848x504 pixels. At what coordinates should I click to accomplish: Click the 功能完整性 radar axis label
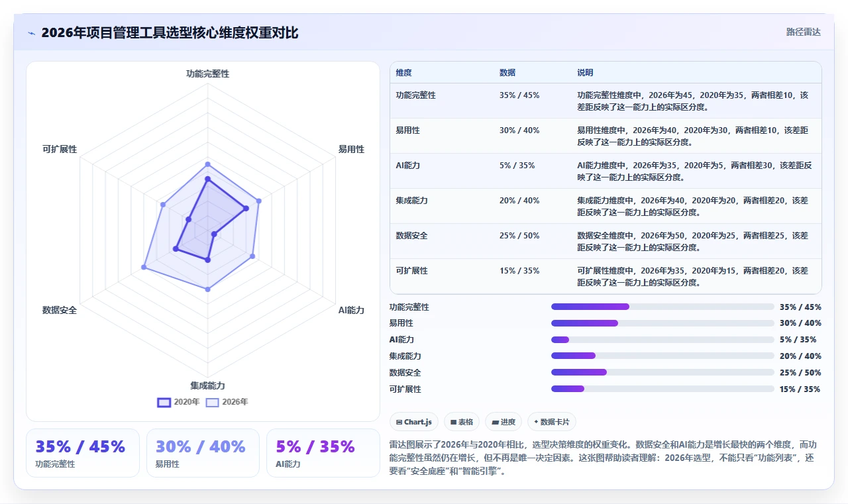point(207,74)
